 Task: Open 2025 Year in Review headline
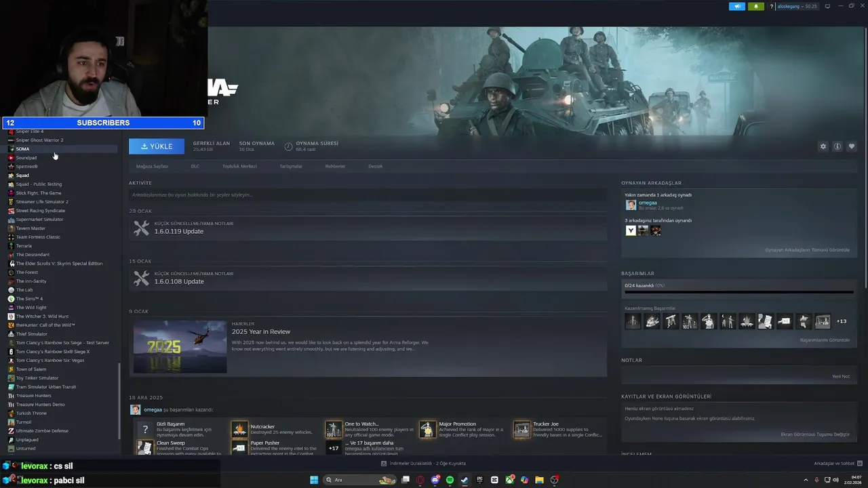[x=261, y=331]
